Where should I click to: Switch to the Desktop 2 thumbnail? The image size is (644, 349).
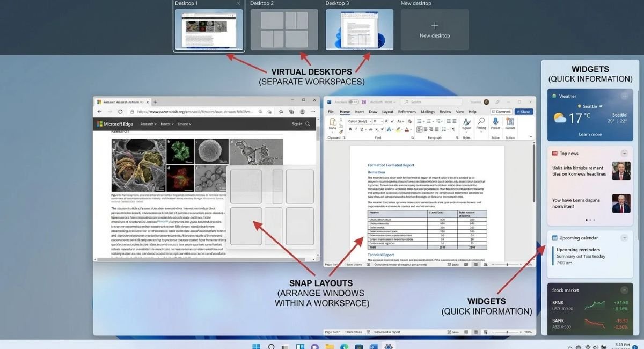pyautogui.click(x=284, y=30)
